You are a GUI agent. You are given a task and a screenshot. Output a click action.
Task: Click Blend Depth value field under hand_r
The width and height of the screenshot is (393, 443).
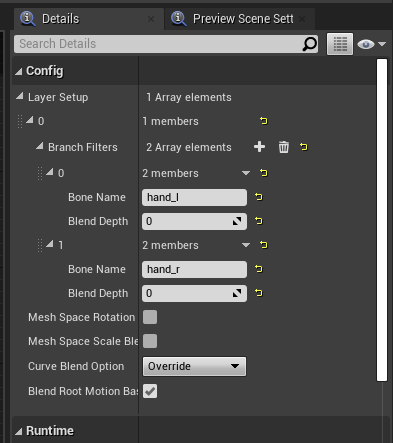coord(194,293)
